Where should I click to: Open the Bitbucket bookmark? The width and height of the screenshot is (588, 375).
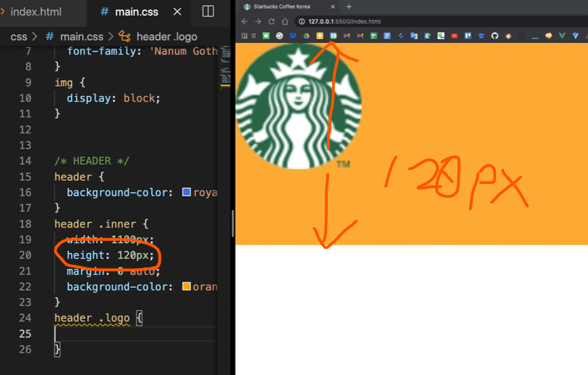(x=482, y=36)
